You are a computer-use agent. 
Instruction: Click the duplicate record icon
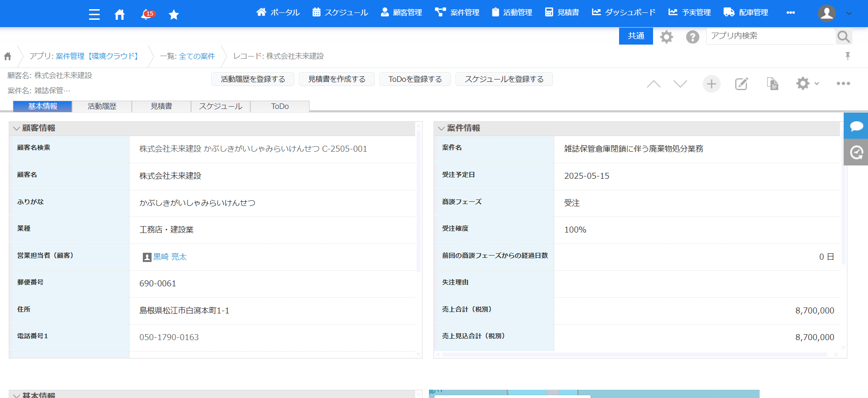tap(772, 84)
